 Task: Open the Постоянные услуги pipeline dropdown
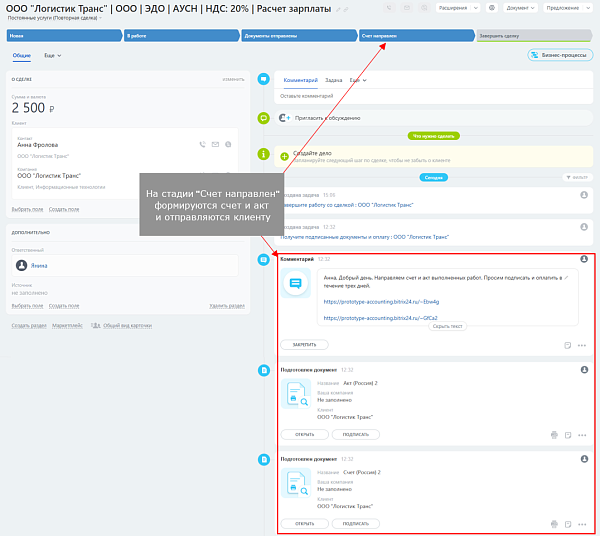[x=55, y=18]
